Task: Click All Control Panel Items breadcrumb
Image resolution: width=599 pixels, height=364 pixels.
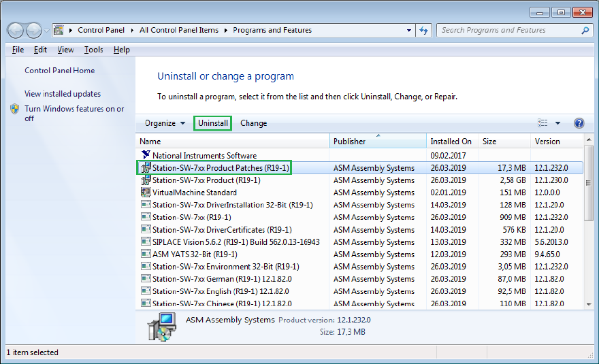Action: [x=179, y=30]
